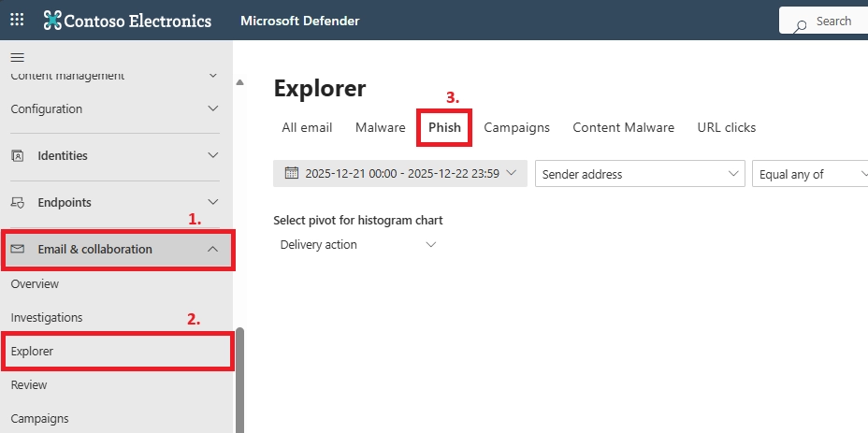This screenshot has width=868, height=433.
Task: Open the Review page
Action: (29, 384)
